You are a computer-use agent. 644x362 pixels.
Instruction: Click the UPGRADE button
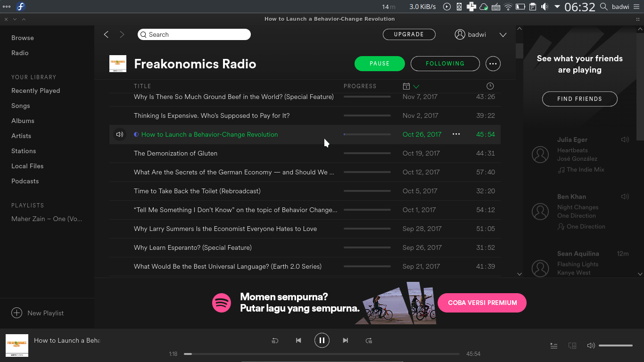click(409, 34)
